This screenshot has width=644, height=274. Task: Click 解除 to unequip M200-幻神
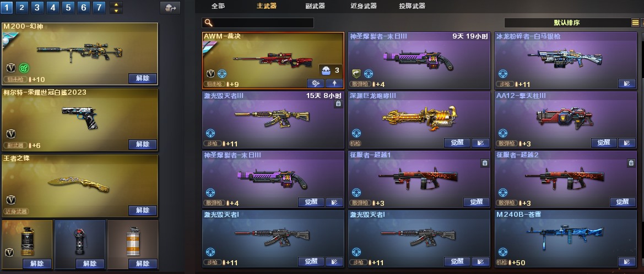click(143, 78)
